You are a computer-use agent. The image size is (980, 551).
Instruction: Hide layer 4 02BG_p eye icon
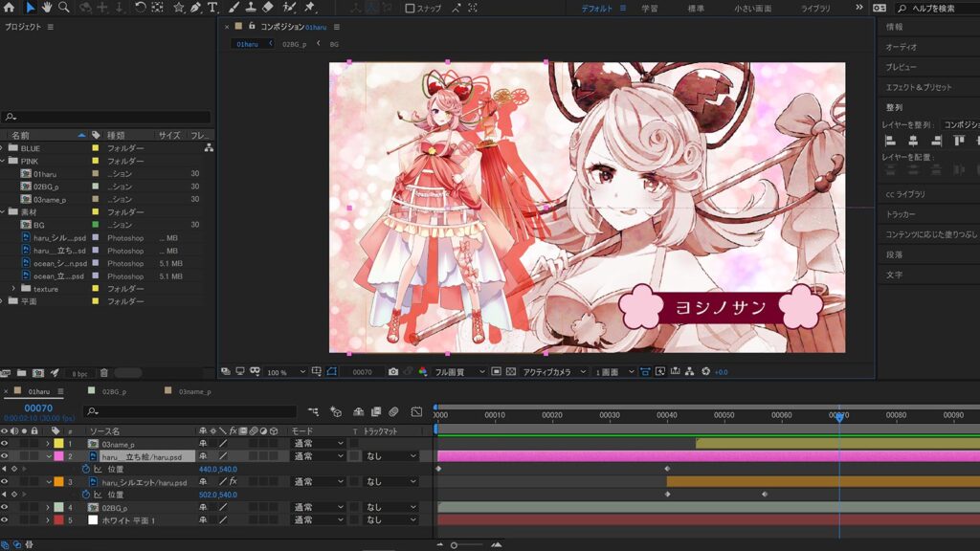click(x=5, y=507)
